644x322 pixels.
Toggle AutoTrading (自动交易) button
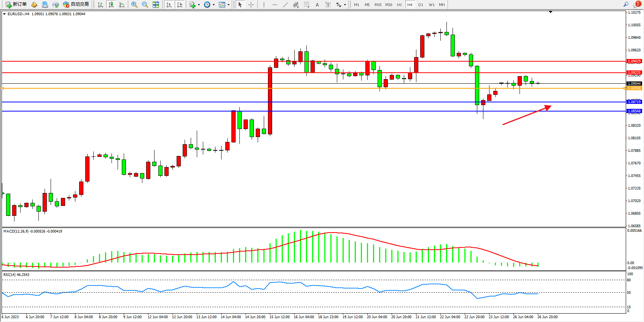pos(76,5)
